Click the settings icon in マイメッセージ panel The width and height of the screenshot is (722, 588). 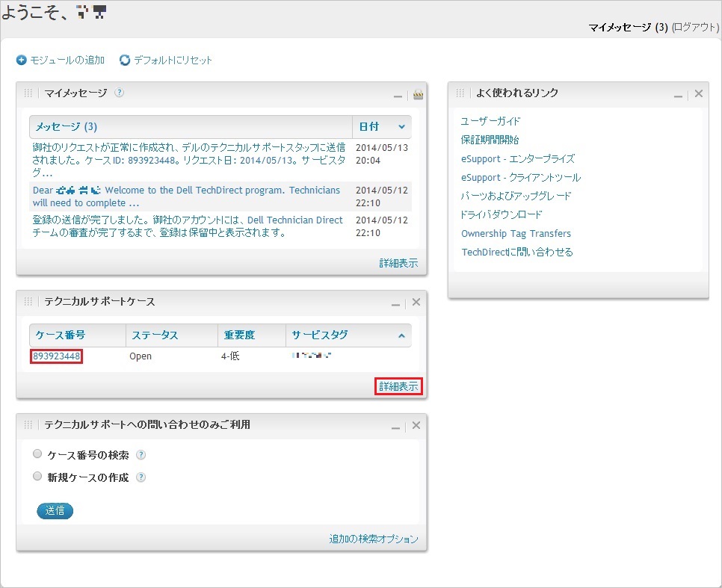point(418,94)
